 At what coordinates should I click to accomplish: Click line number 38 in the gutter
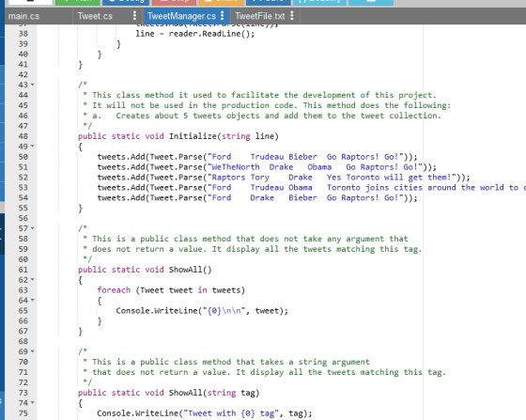[x=23, y=34]
